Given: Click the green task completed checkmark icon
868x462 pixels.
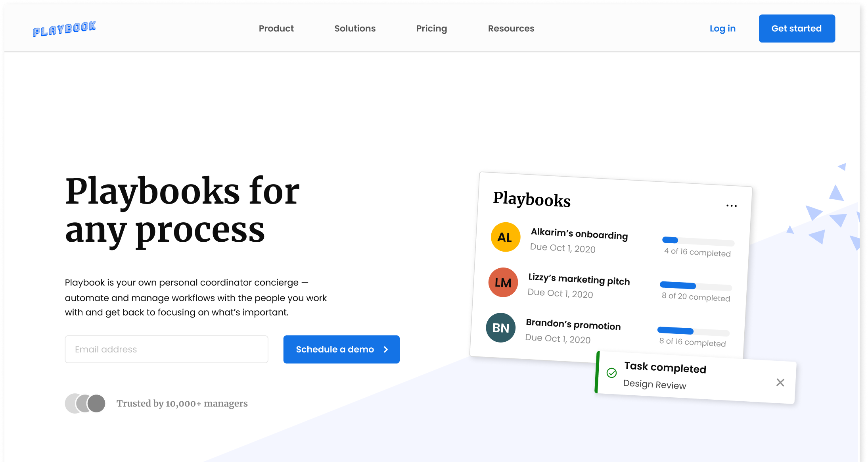Looking at the screenshot, I should tap(611, 373).
